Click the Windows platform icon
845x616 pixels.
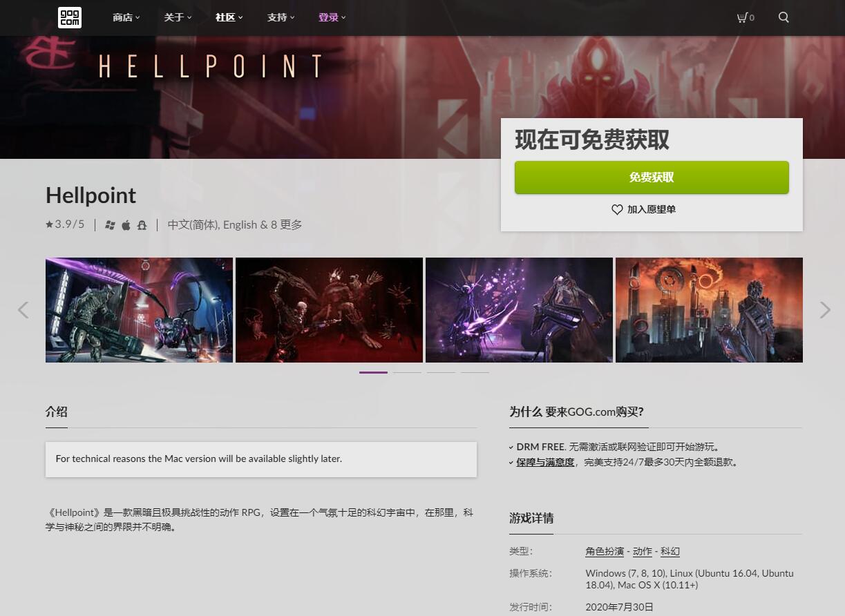click(110, 225)
